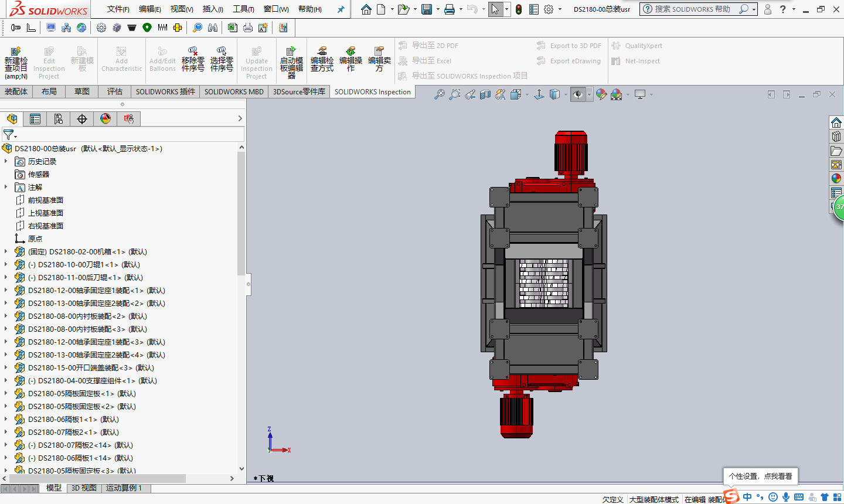Click the 新建检查项目 inspection project icon
Screen dimensions: 844x504
tap(16, 52)
